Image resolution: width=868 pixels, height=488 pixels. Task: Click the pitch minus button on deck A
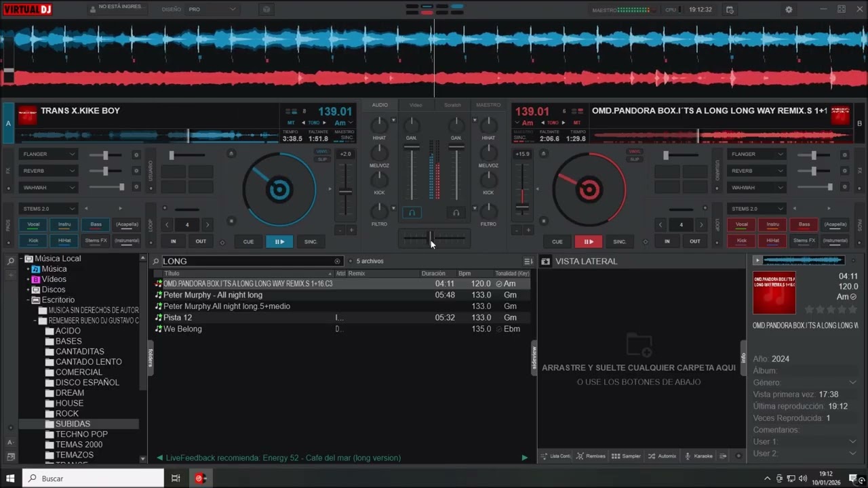340,230
